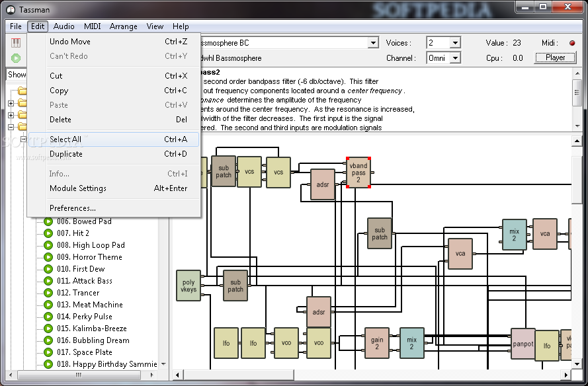This screenshot has width=588, height=386.
Task: Open the View menu
Action: (x=155, y=26)
